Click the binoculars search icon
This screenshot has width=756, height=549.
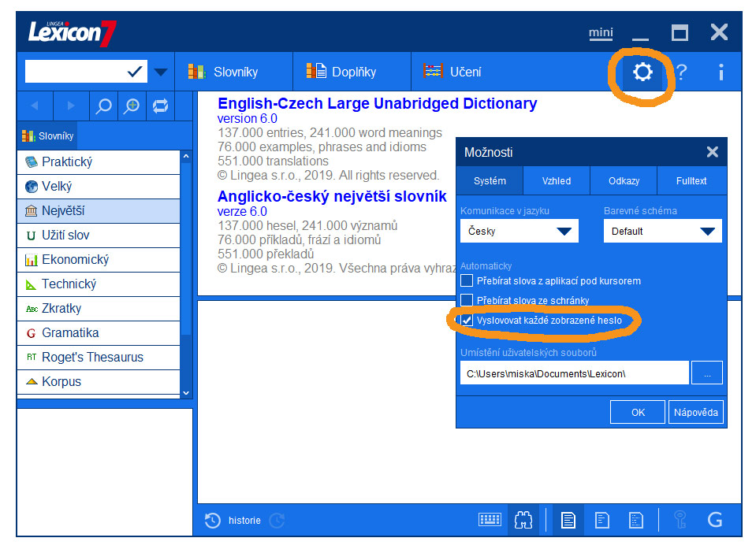[x=523, y=520]
